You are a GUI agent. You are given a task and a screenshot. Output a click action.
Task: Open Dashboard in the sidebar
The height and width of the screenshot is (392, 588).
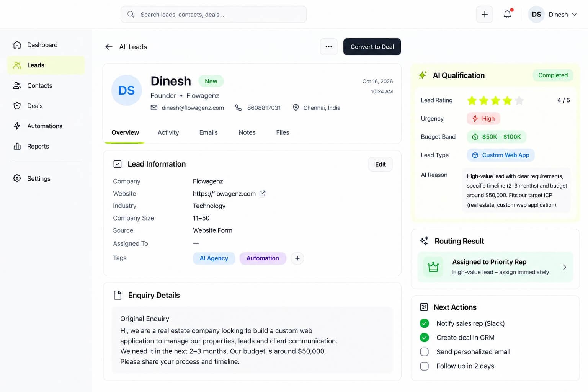46,45
